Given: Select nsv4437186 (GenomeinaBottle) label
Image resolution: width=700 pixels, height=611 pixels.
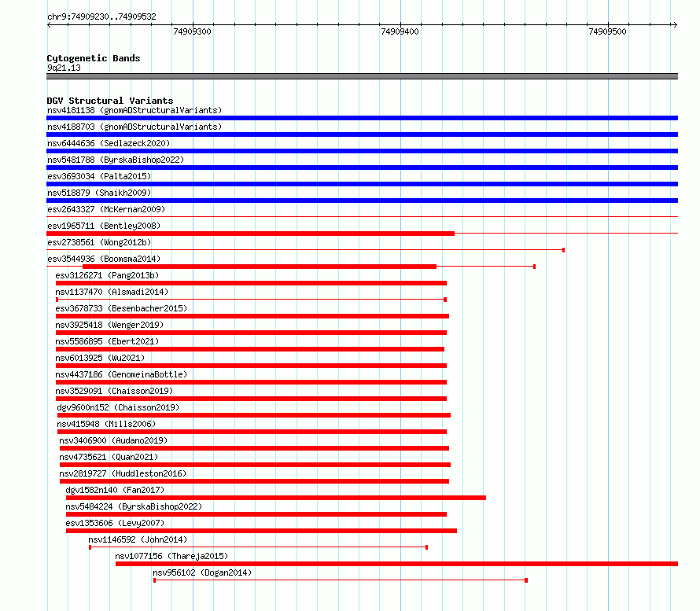Looking at the screenshot, I should pyautogui.click(x=121, y=374).
